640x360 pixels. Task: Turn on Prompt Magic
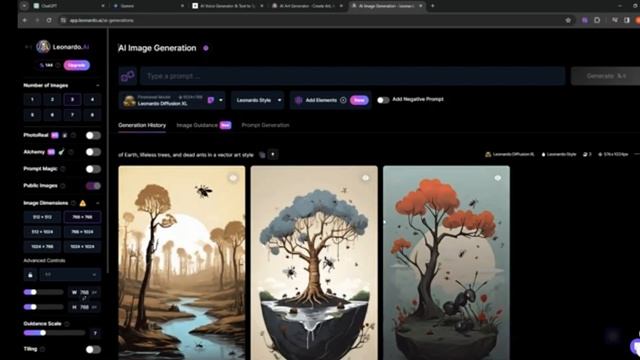point(93,169)
